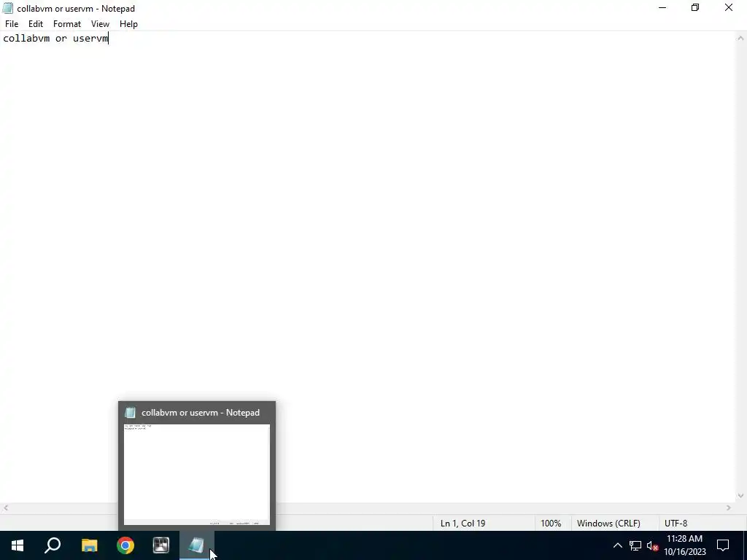Open the Edit menu
The height and width of the screenshot is (560, 747).
pos(36,24)
